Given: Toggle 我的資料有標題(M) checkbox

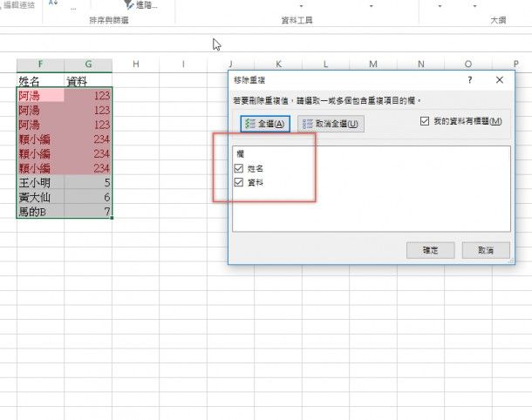Looking at the screenshot, I should (425, 121).
